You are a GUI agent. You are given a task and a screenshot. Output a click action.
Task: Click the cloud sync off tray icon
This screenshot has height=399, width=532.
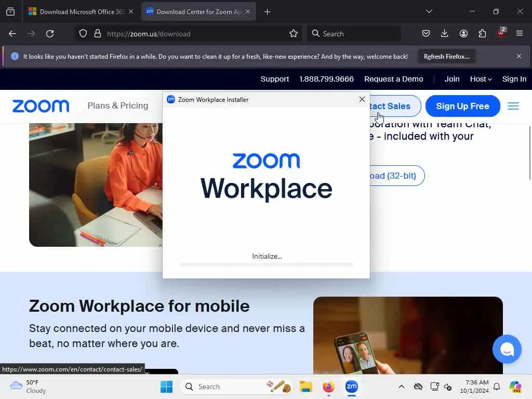click(x=418, y=387)
